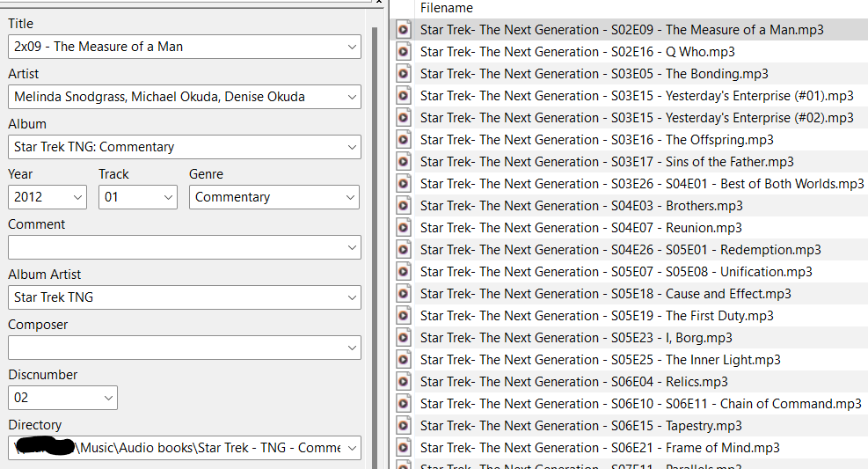Click the Filename column header
Image resolution: width=868 pixels, height=469 pixels.
[x=447, y=8]
